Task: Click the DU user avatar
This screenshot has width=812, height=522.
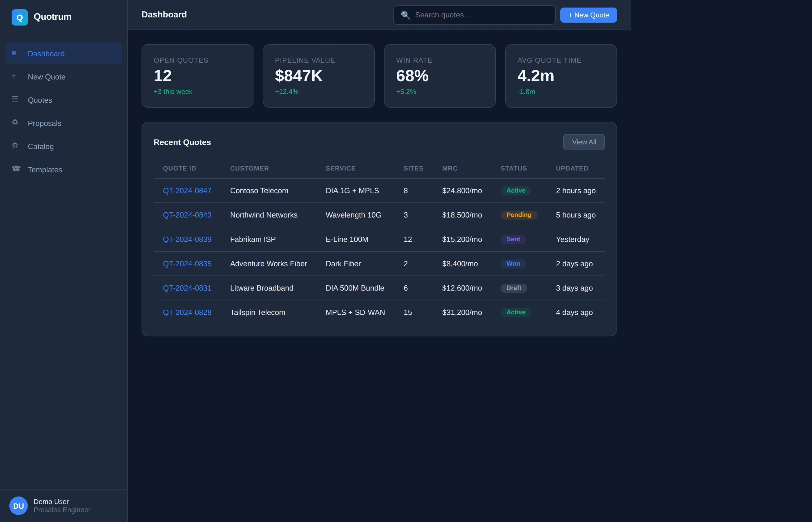Action: pyautogui.click(x=18, y=505)
